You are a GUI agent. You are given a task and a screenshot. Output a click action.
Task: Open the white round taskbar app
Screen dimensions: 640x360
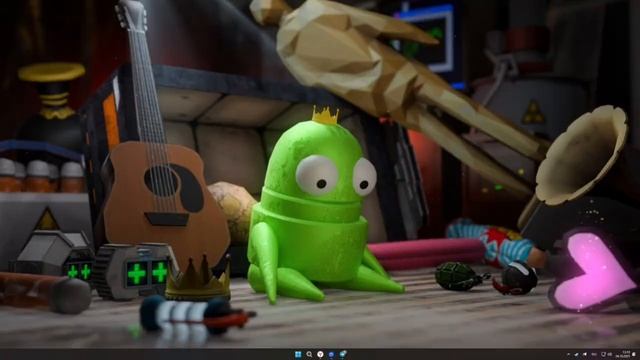(320, 354)
